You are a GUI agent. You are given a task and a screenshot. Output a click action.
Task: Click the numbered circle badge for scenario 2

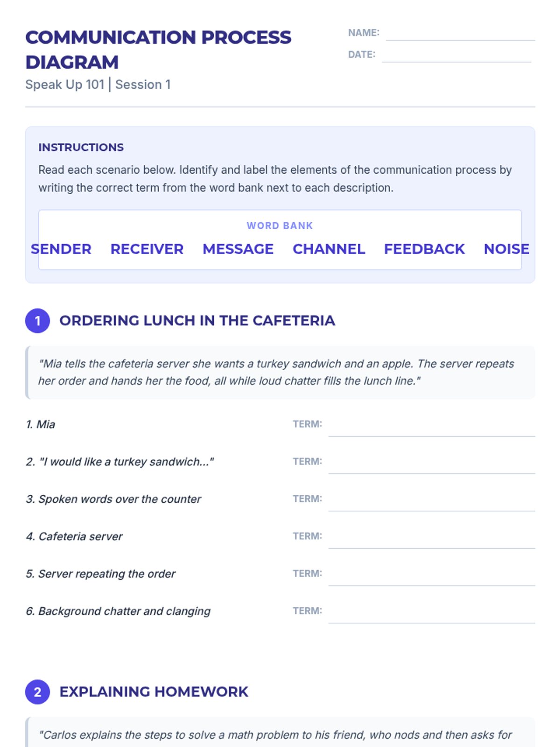pos(37,692)
